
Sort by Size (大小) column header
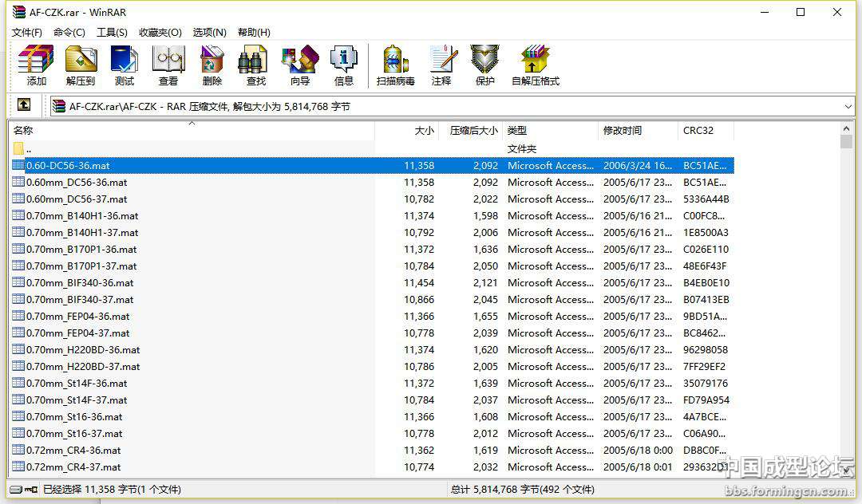(407, 131)
